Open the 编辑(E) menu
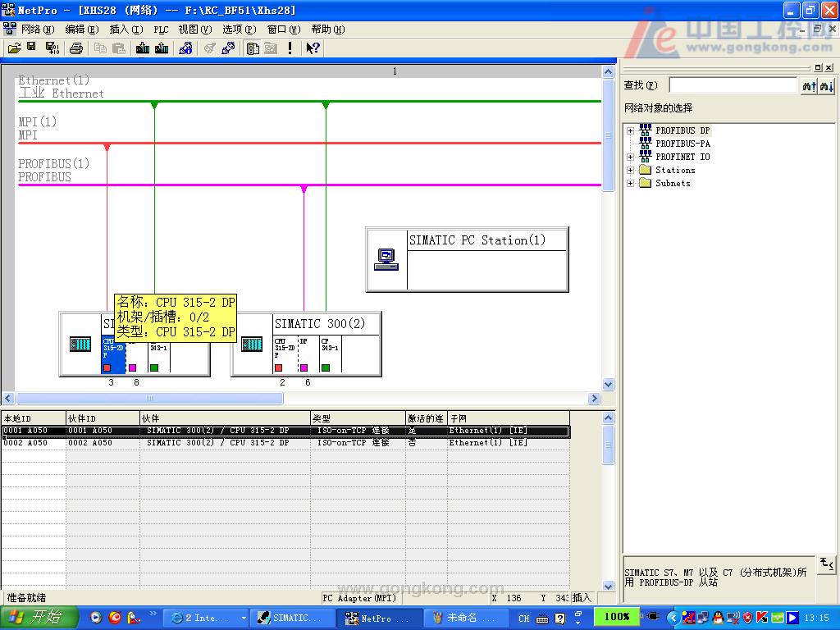Image resolution: width=840 pixels, height=630 pixels. coord(81,30)
